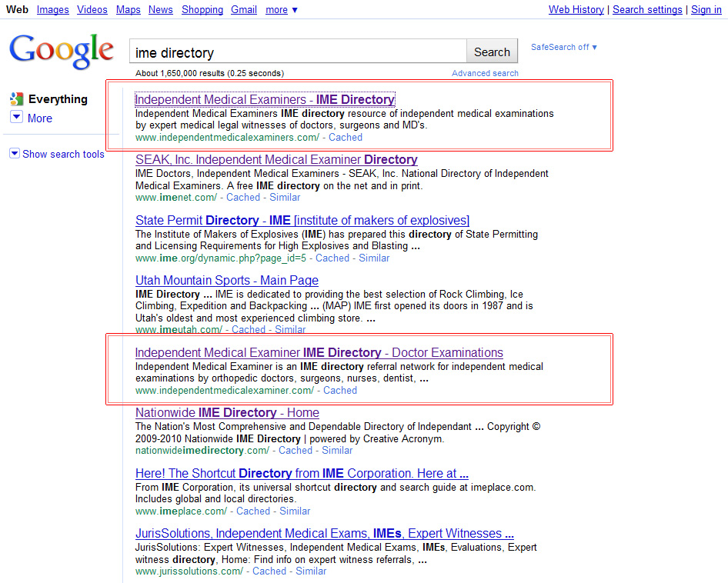
Task: Open the Sign in link
Action: click(x=706, y=10)
